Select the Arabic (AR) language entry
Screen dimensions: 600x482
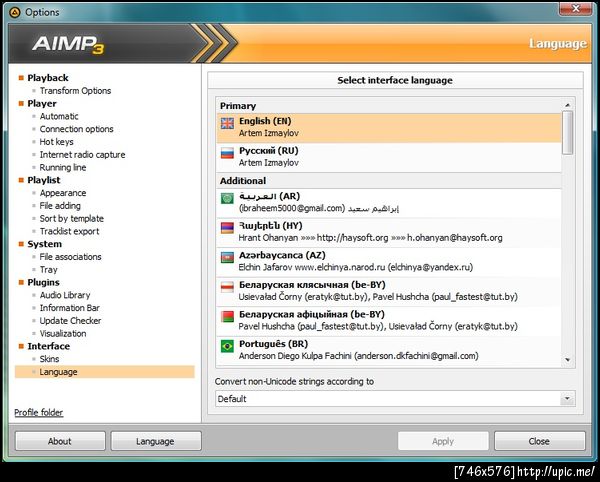click(389, 203)
